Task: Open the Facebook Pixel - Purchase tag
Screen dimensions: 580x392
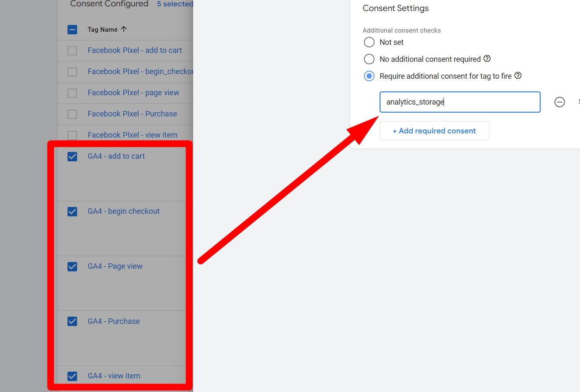Action: click(x=132, y=114)
